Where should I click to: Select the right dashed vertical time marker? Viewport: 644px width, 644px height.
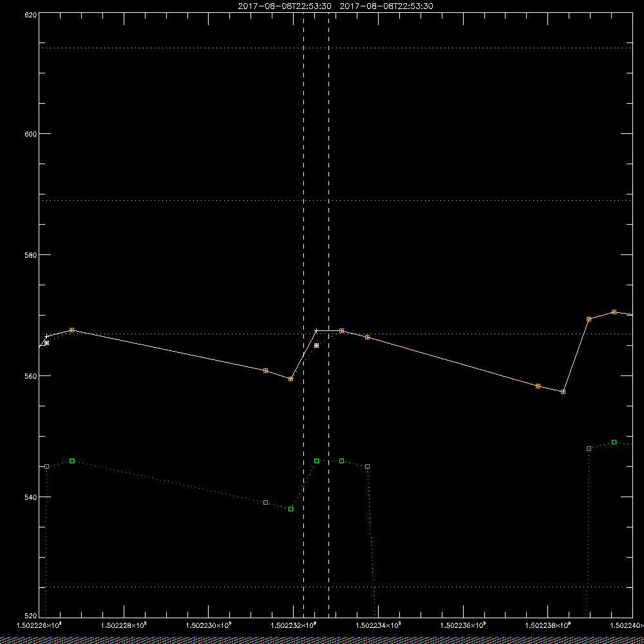click(328, 315)
